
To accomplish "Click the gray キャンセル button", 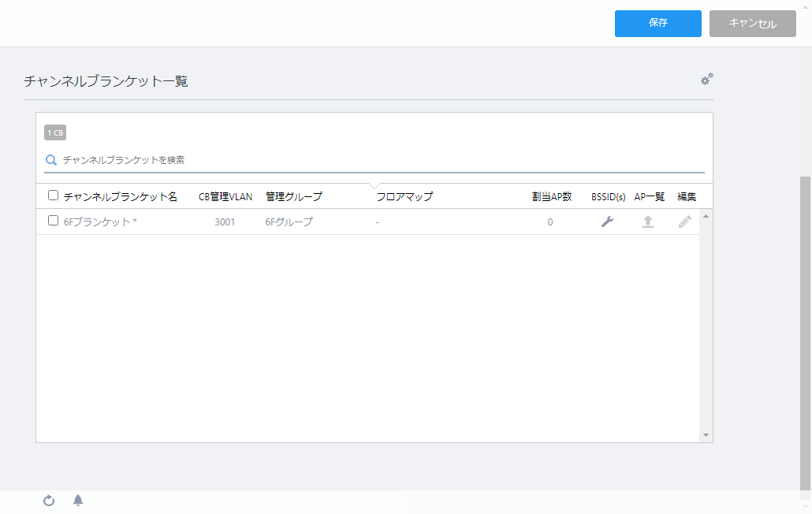I will click(x=752, y=24).
